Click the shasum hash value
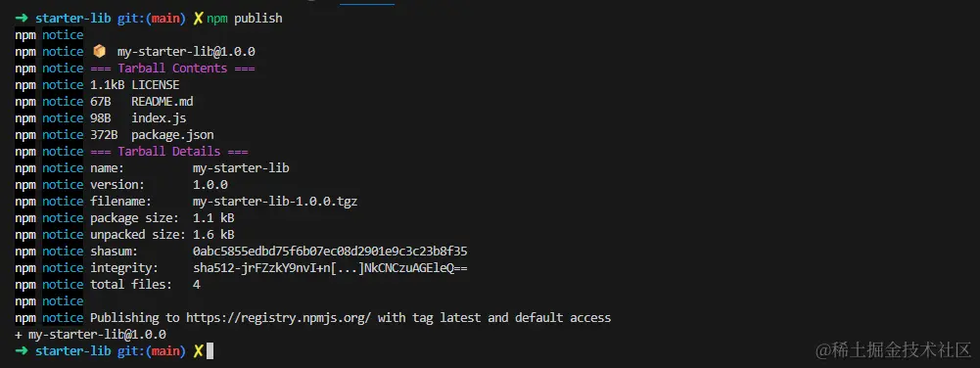 (x=330, y=252)
